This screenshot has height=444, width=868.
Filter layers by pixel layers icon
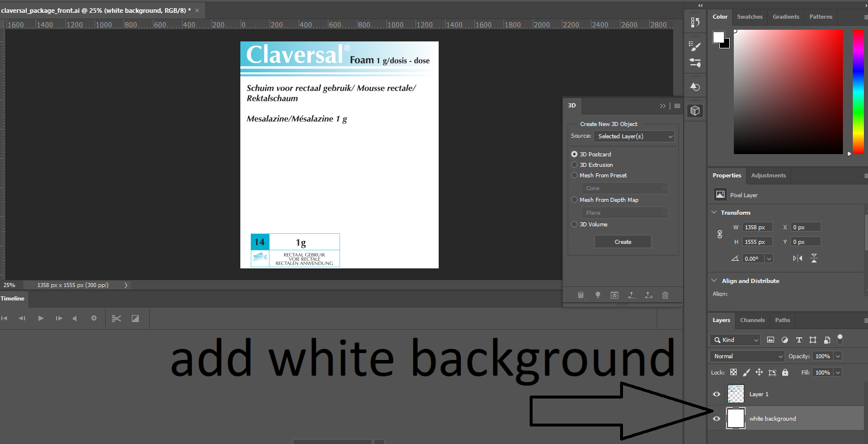pyautogui.click(x=771, y=340)
